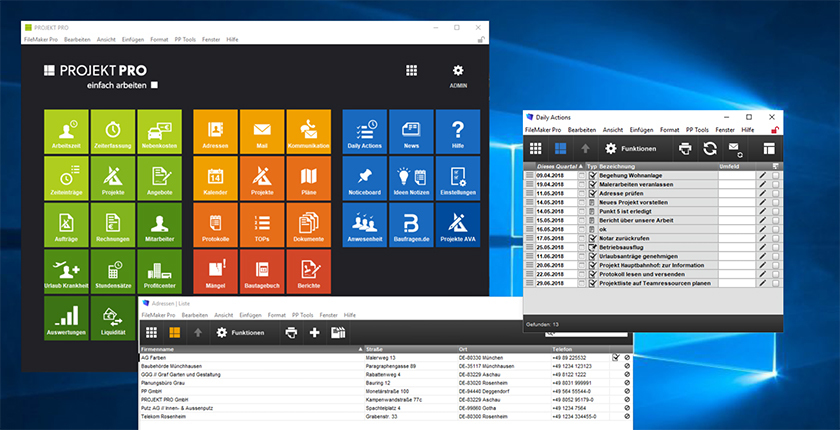Image resolution: width=840 pixels, height=430 pixels.
Task: Open column options icon above Daily Actions checkboxes
Action: tap(775, 166)
